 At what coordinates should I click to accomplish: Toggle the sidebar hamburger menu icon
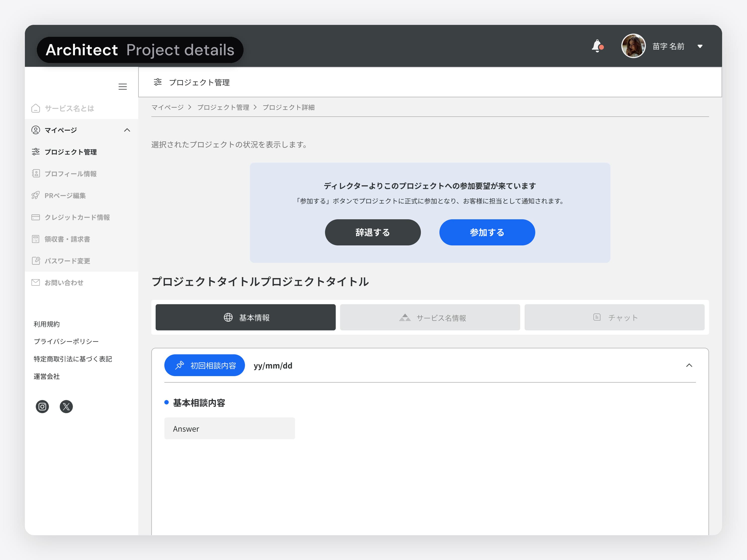[123, 86]
